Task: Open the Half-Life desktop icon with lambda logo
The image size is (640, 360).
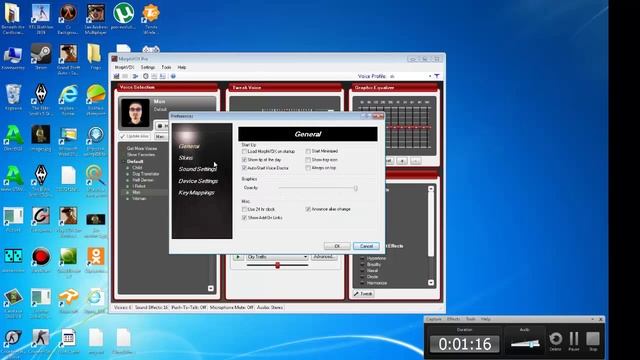Action: (68, 17)
